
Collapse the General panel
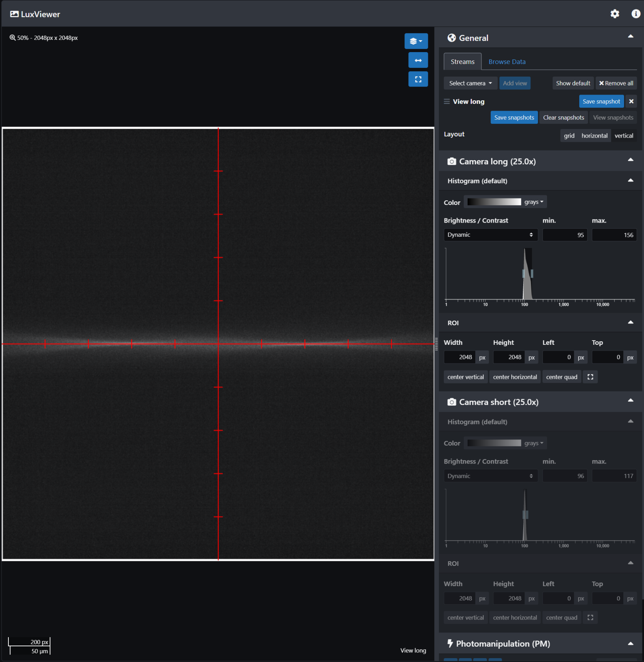coord(630,36)
